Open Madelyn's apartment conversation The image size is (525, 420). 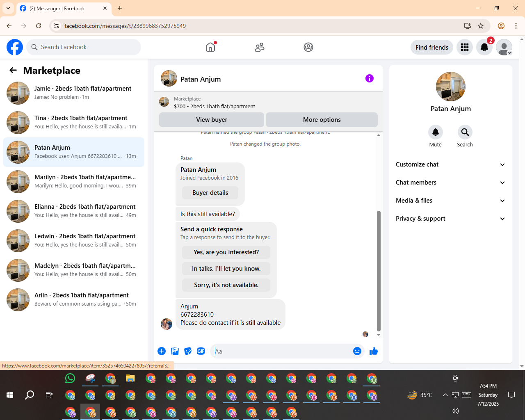point(74,270)
